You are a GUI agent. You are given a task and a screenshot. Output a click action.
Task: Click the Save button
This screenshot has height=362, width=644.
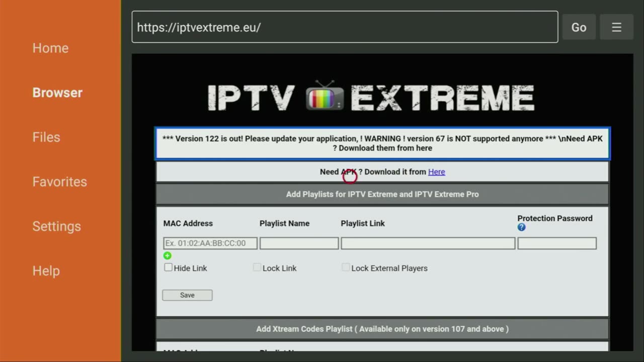[x=187, y=295]
